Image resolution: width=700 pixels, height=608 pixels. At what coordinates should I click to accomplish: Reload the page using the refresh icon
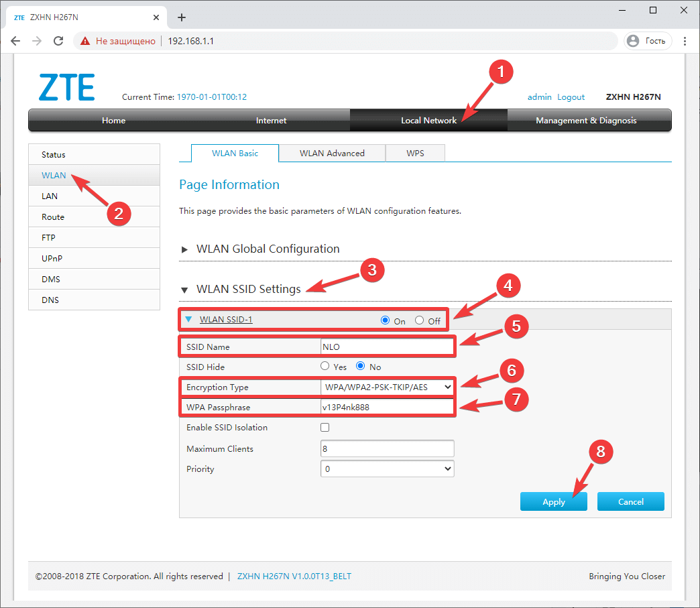coord(58,41)
